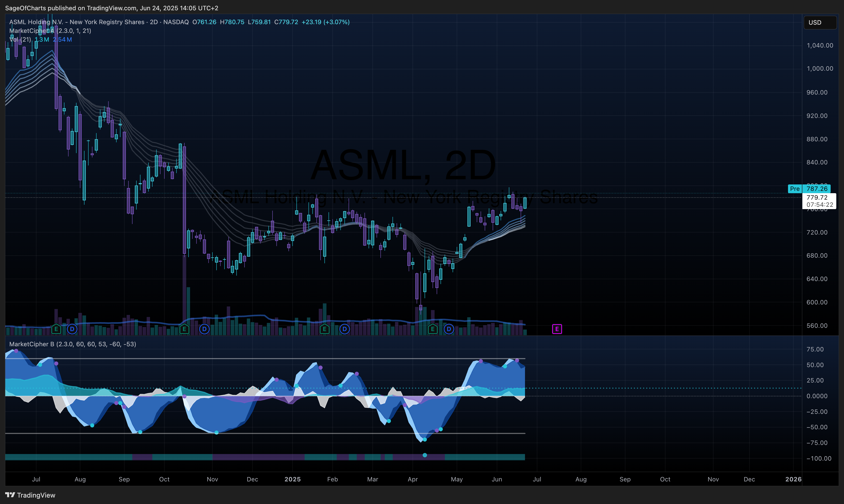844x504 pixels.
Task: Click the 75.00 oscillator axis label
Action: (x=815, y=349)
